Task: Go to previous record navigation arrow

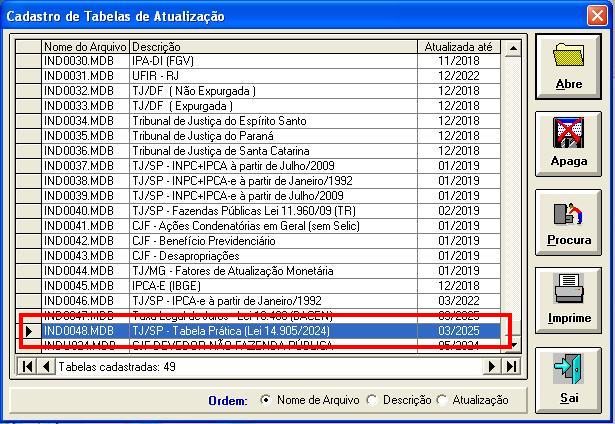Action: (46, 367)
